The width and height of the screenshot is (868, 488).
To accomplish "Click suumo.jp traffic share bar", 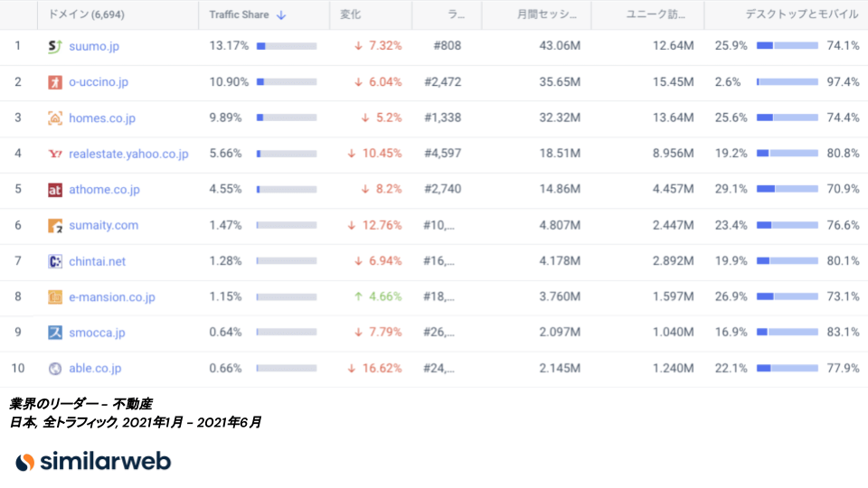I will [287, 46].
